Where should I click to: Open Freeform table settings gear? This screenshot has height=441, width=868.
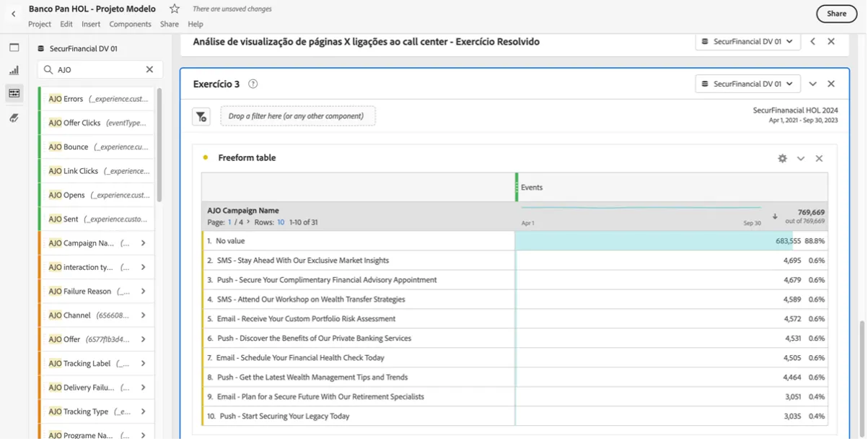click(782, 158)
